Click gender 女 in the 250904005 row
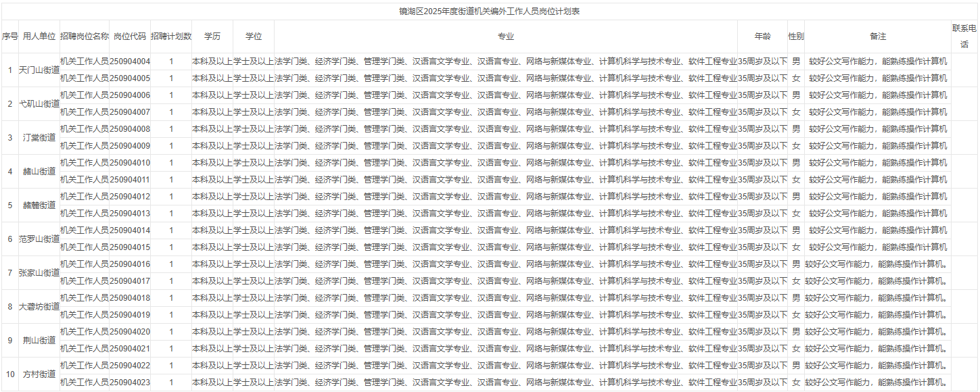Screen dimensions: 980x392 pos(796,78)
